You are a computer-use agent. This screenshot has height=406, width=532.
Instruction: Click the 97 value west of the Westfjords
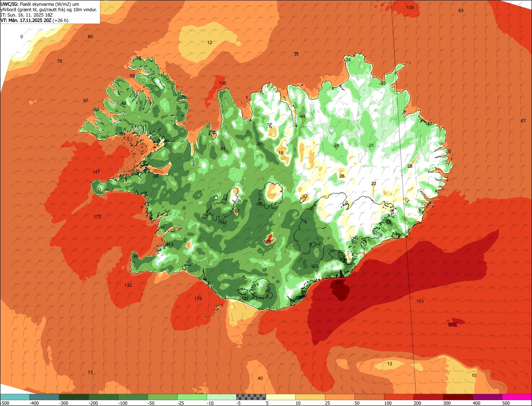[x=86, y=100]
